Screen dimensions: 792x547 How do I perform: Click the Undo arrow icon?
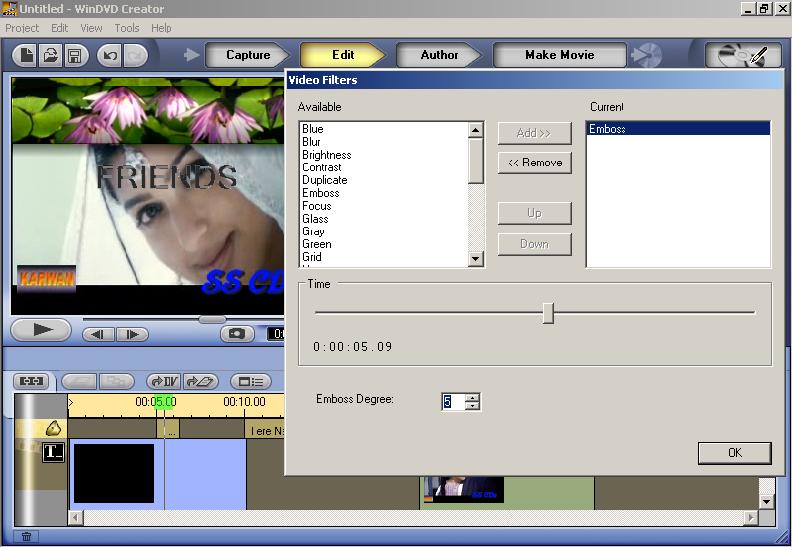point(110,55)
